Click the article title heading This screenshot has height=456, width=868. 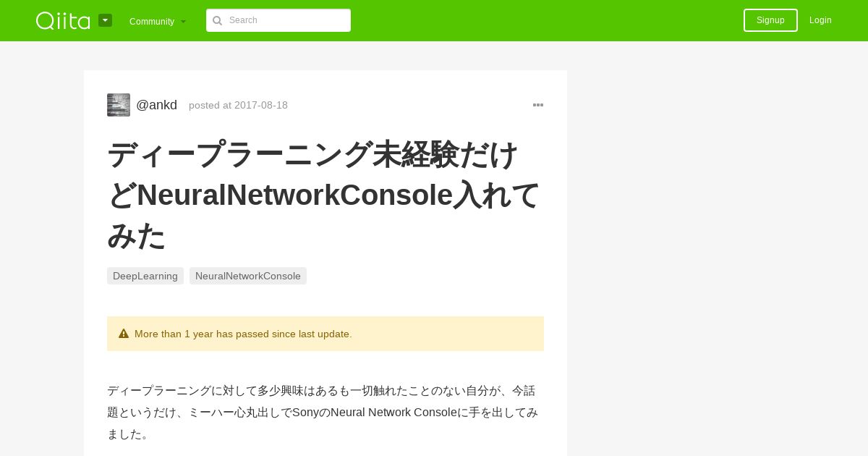coord(324,195)
